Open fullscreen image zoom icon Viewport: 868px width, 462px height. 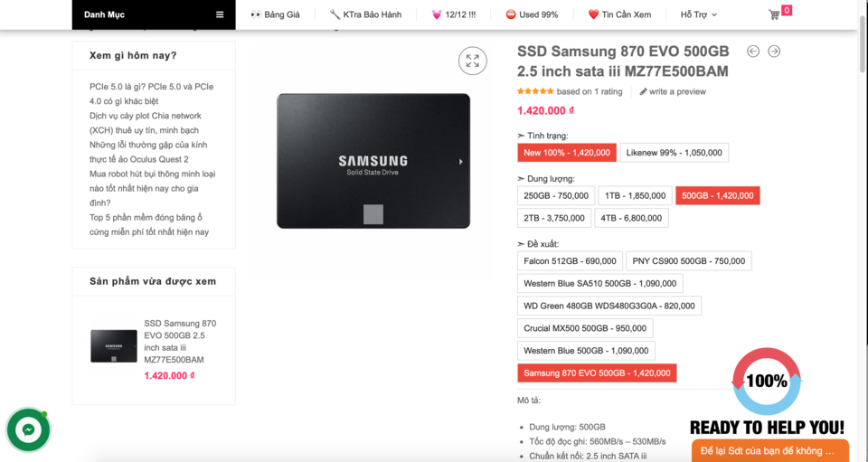pyautogui.click(x=472, y=61)
